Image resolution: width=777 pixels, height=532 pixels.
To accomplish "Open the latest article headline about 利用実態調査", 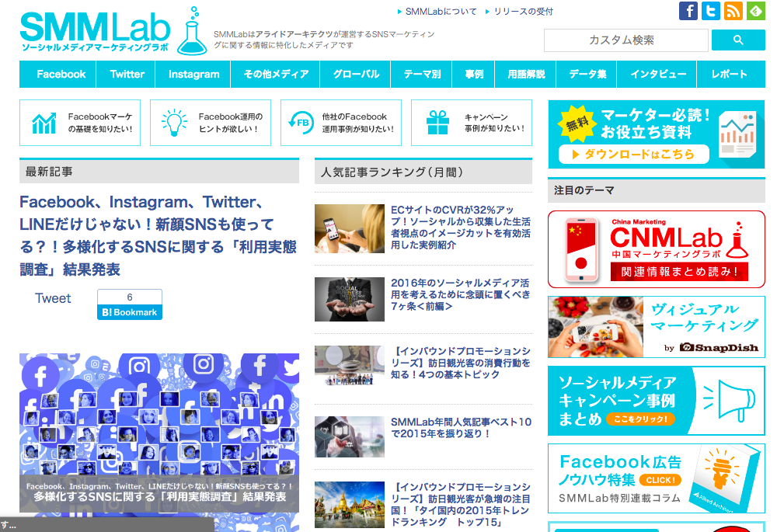I will coord(158,236).
